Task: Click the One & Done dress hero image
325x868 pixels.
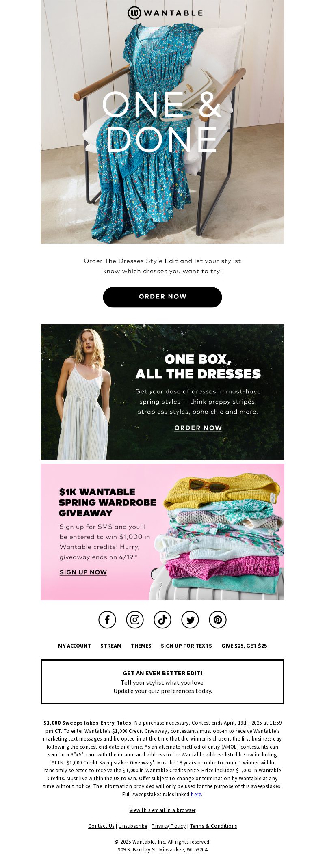Action: (x=162, y=122)
